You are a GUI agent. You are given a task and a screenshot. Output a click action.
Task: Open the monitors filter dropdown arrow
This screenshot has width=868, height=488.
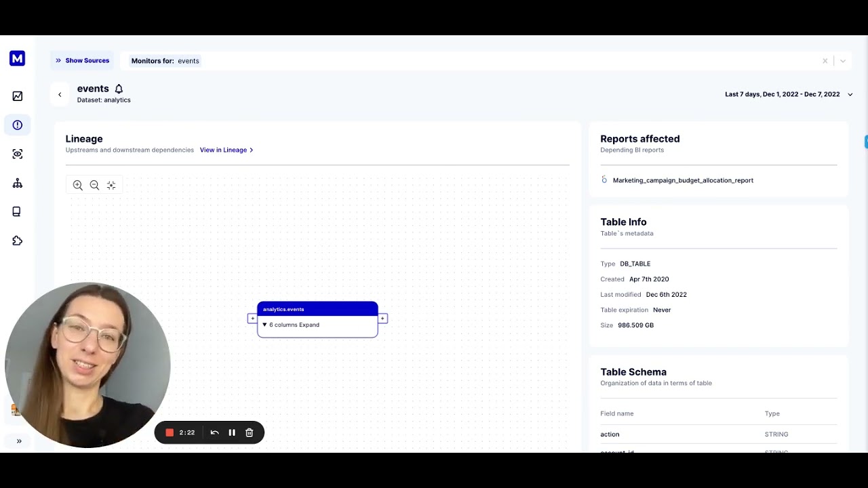(x=843, y=61)
